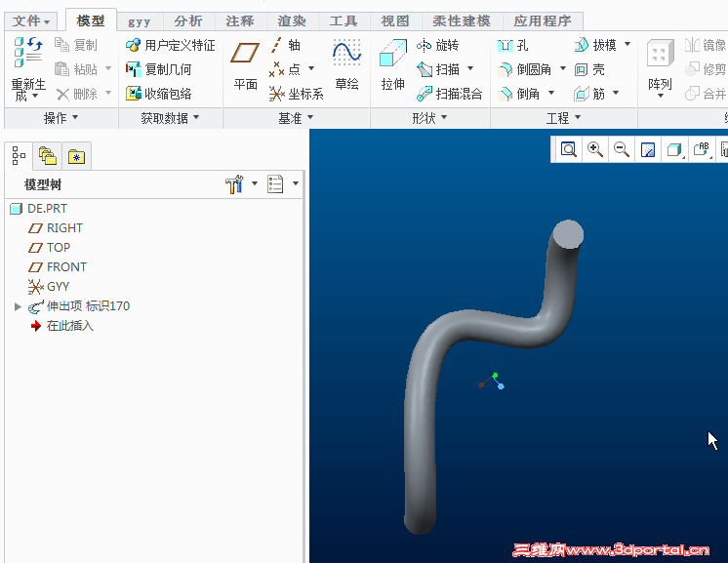Start the Sketch (草绘) tool
Viewport: 728px width, 563px height.
[x=346, y=65]
